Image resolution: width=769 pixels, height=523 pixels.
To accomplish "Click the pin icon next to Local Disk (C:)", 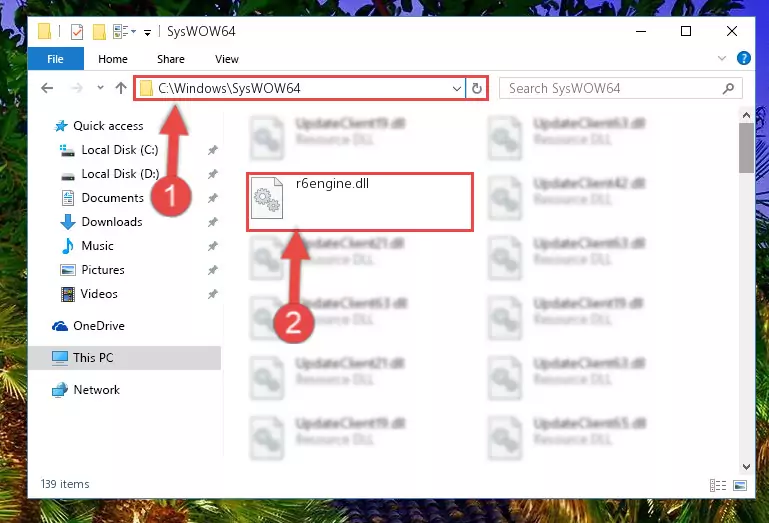I will 212,150.
